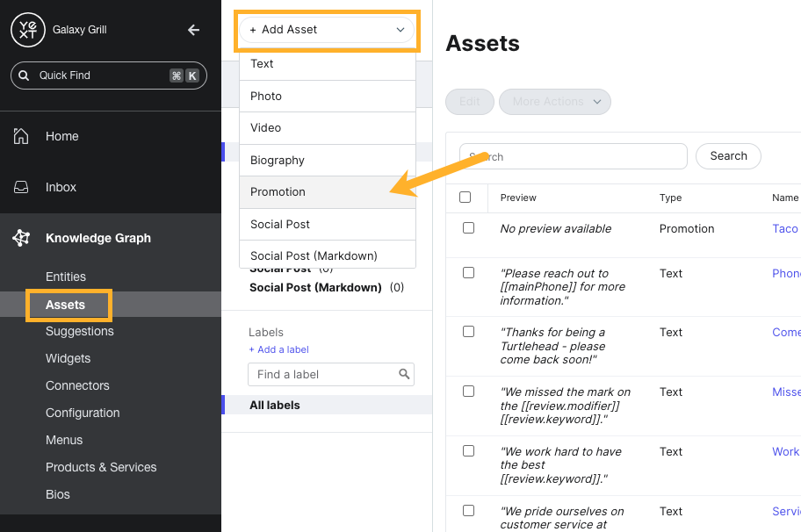Expand the More Actions dropdown

[x=554, y=102]
